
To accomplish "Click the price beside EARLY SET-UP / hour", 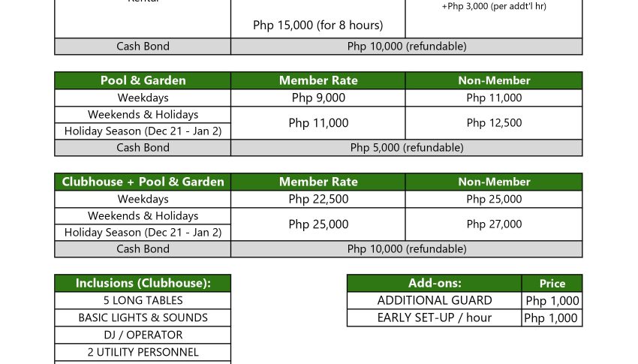I will [x=552, y=318].
